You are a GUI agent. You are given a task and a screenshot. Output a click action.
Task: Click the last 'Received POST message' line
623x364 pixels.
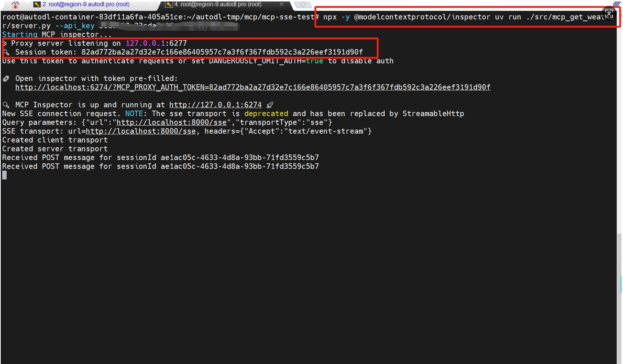[x=161, y=166]
